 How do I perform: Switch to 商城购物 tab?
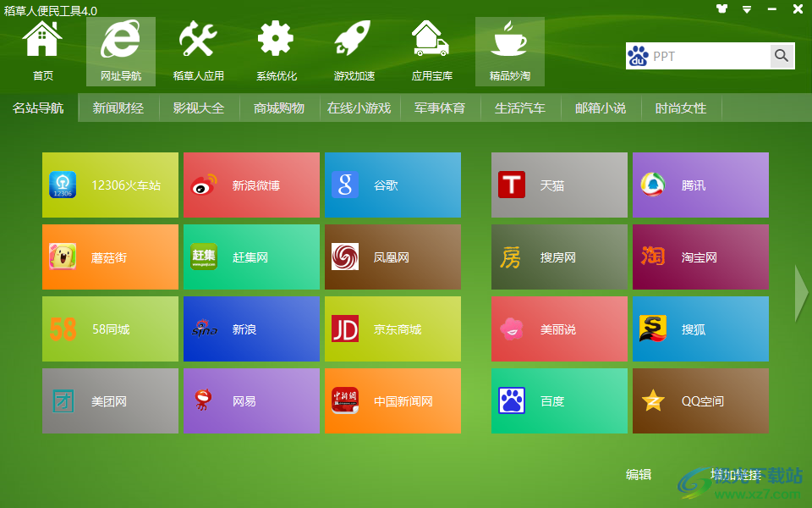(279, 108)
